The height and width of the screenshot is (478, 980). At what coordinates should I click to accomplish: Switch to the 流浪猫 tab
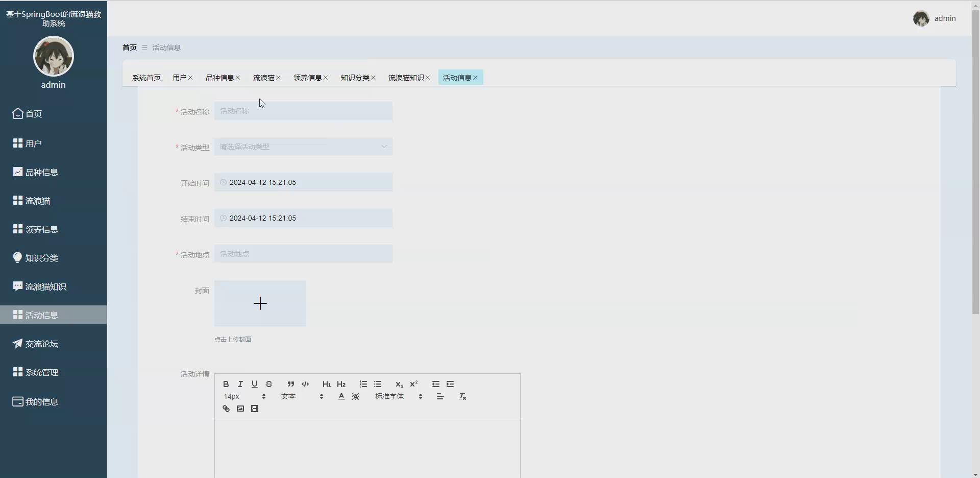(263, 78)
